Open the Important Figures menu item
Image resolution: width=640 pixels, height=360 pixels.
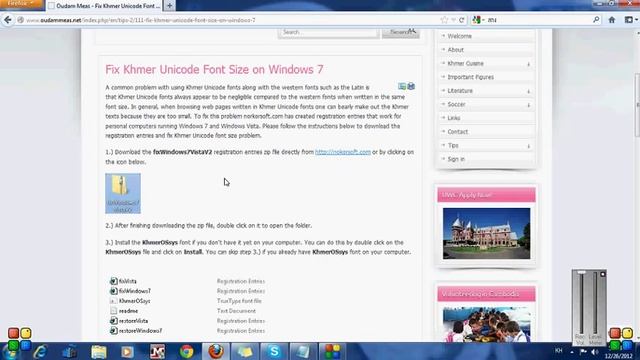coord(470,77)
